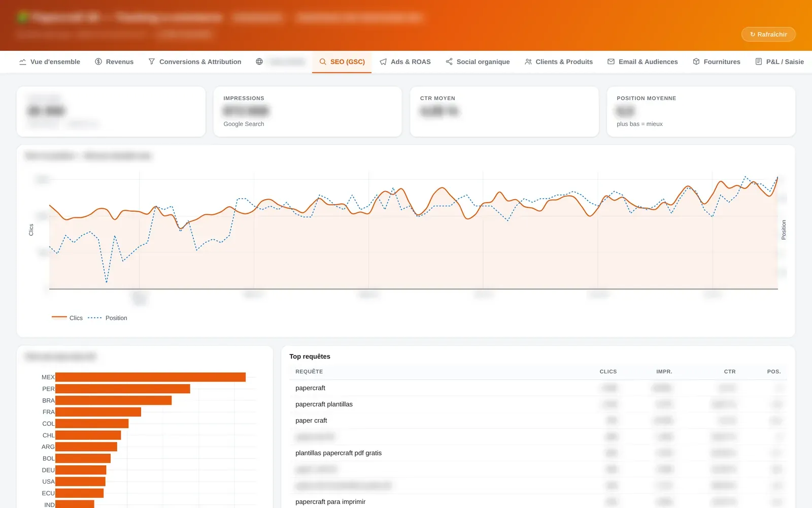Click the envelope icon for Email & Audiences
This screenshot has height=508, width=812.
(611, 62)
